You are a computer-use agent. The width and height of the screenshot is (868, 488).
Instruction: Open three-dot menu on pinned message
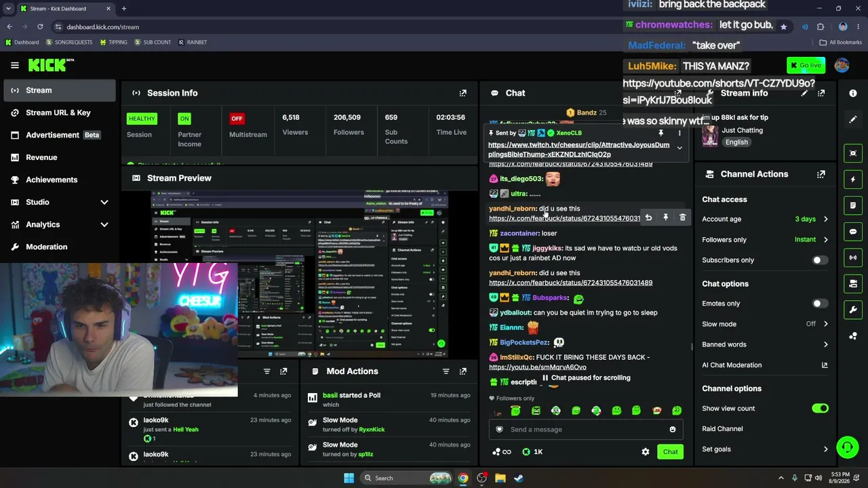pos(679,134)
